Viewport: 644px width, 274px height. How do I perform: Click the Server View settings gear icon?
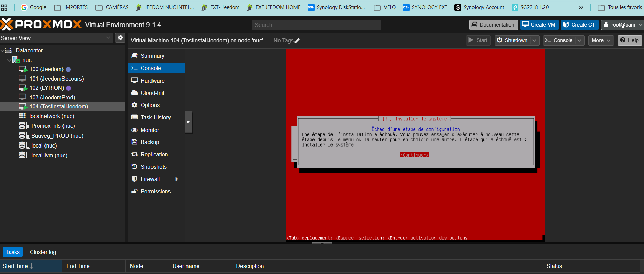[120, 38]
